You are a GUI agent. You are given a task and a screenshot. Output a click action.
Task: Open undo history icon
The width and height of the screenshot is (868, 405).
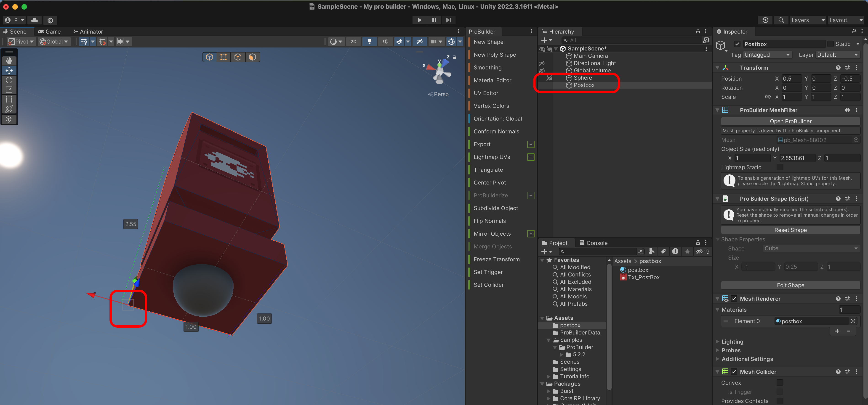click(x=765, y=20)
